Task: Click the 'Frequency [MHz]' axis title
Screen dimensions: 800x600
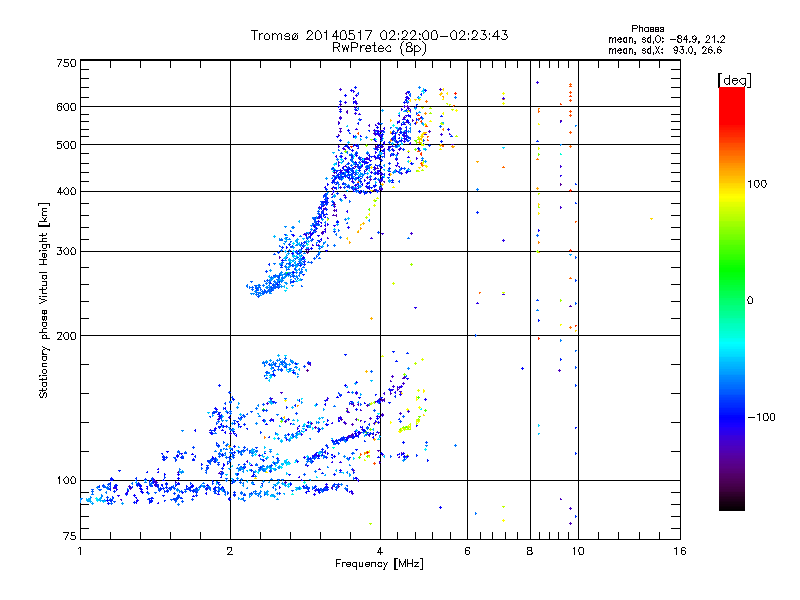Action: pyautogui.click(x=379, y=564)
